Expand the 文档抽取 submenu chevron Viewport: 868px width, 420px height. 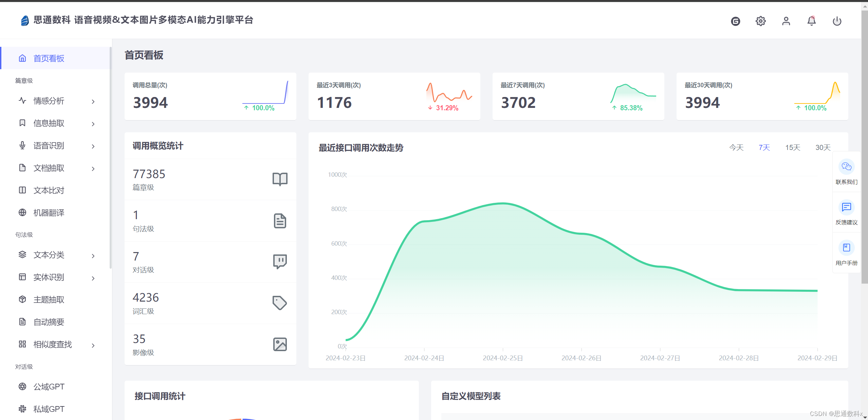(x=93, y=169)
